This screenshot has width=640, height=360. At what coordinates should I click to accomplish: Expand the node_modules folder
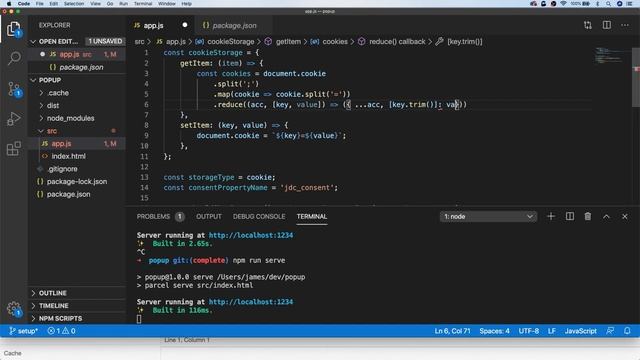pyautogui.click(x=77, y=118)
